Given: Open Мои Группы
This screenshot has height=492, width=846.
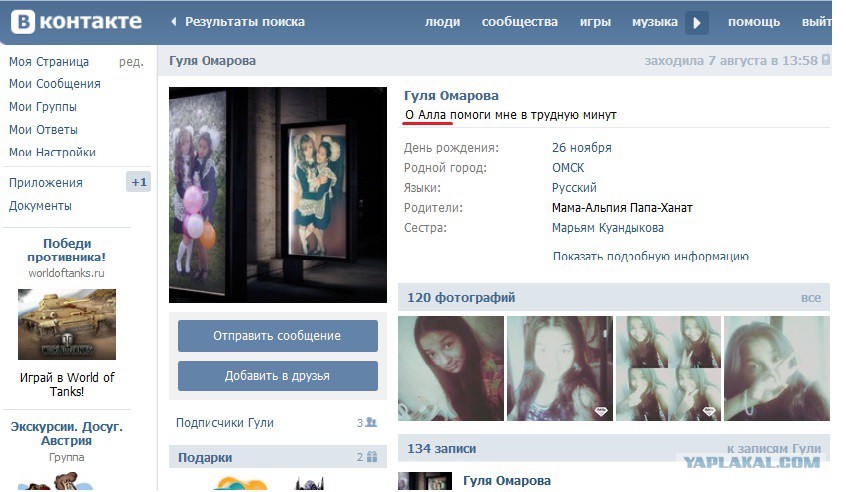Looking at the screenshot, I should [43, 107].
